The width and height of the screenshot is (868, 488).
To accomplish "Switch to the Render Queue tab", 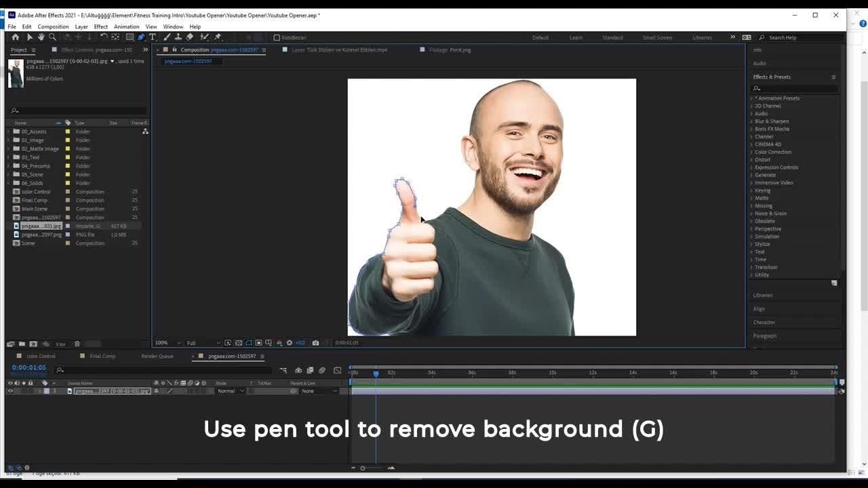I will pyautogui.click(x=157, y=357).
